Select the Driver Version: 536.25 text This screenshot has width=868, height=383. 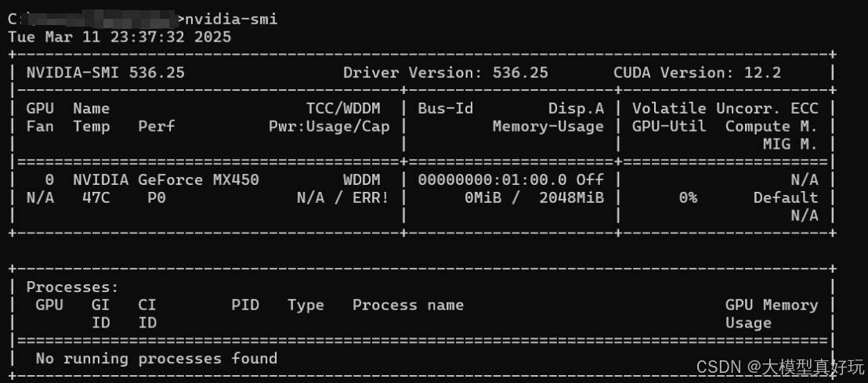point(446,73)
